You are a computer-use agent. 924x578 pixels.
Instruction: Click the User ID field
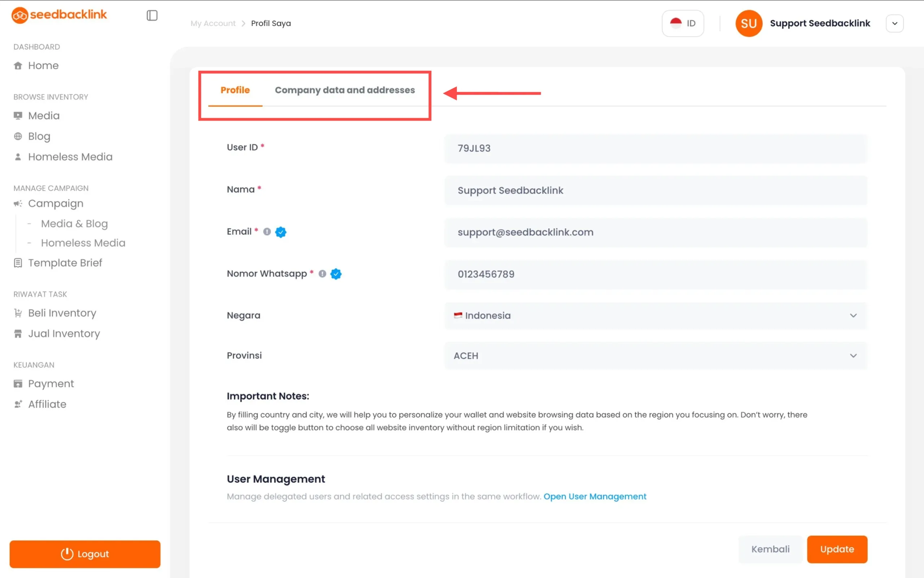click(x=655, y=148)
